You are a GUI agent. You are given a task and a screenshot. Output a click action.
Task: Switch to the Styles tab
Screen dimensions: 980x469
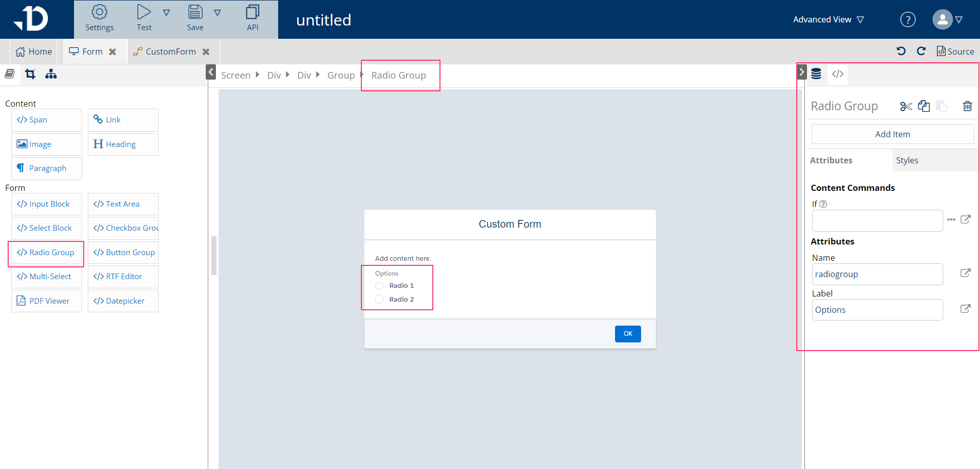(907, 160)
